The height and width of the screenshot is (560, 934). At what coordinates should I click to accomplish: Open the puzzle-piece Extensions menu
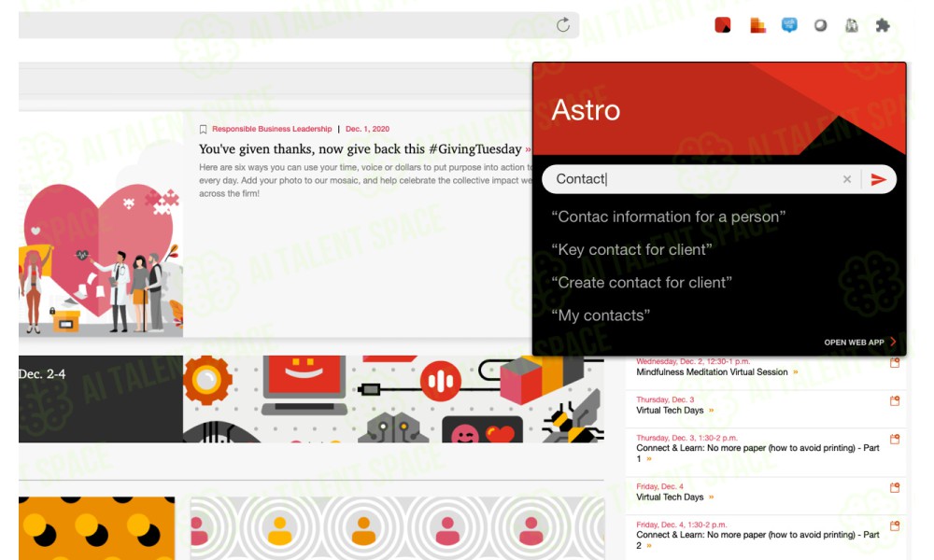click(883, 25)
